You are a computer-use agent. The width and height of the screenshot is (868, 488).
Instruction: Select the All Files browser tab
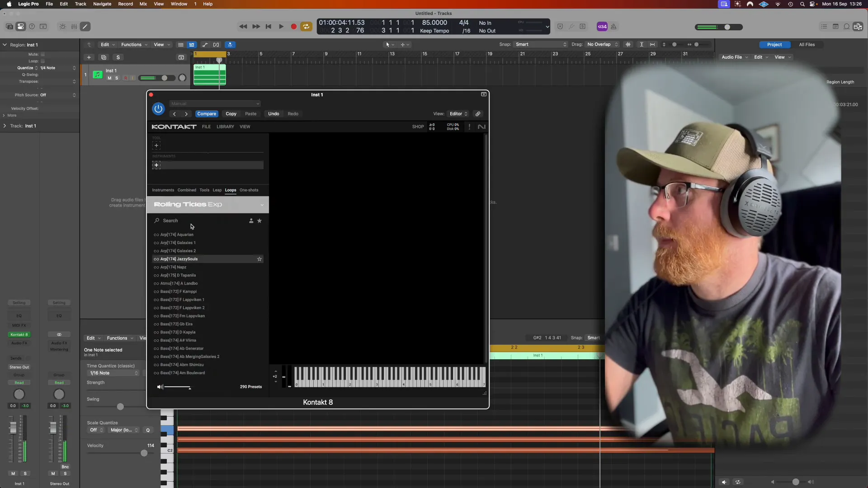pyautogui.click(x=807, y=45)
